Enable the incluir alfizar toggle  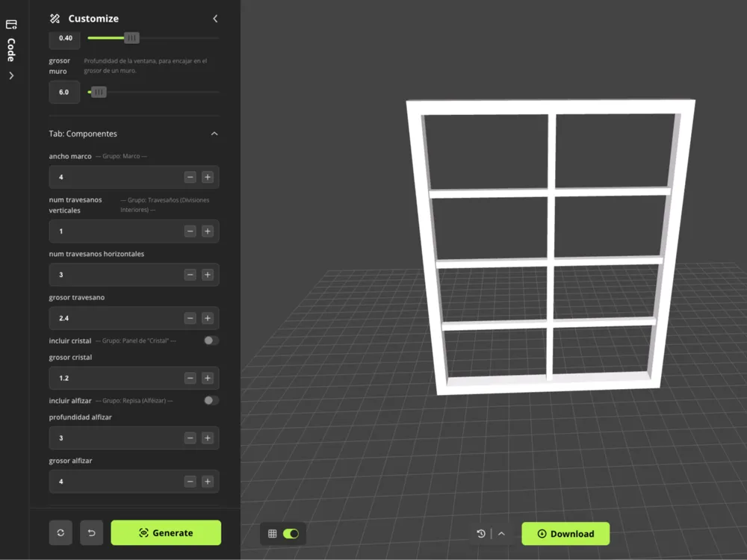click(x=211, y=400)
